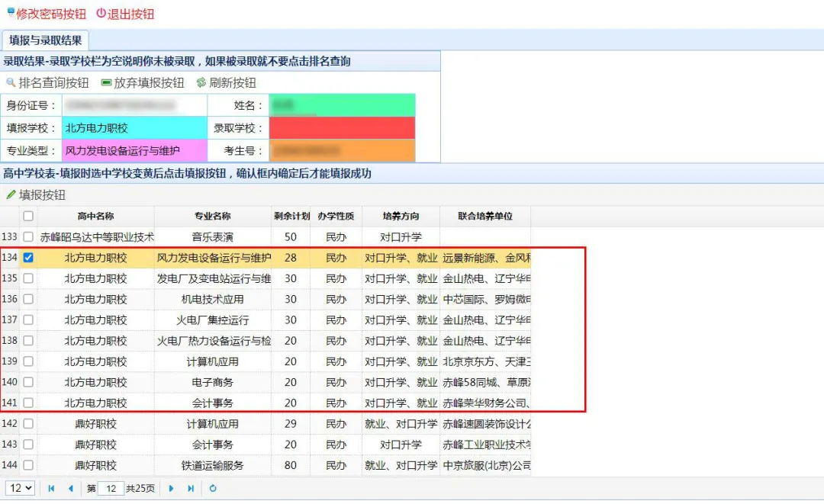Open the page size dropdown showing 12
This screenshot has height=504, width=824.
[x=21, y=488]
